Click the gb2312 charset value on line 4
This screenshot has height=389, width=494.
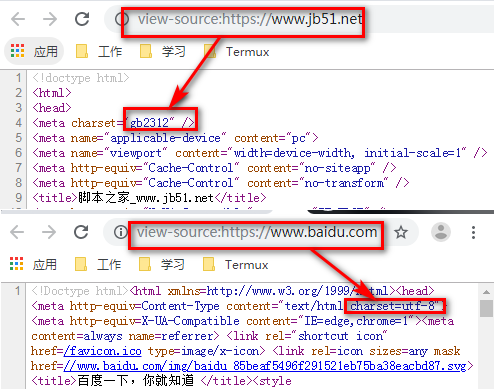[x=149, y=123]
